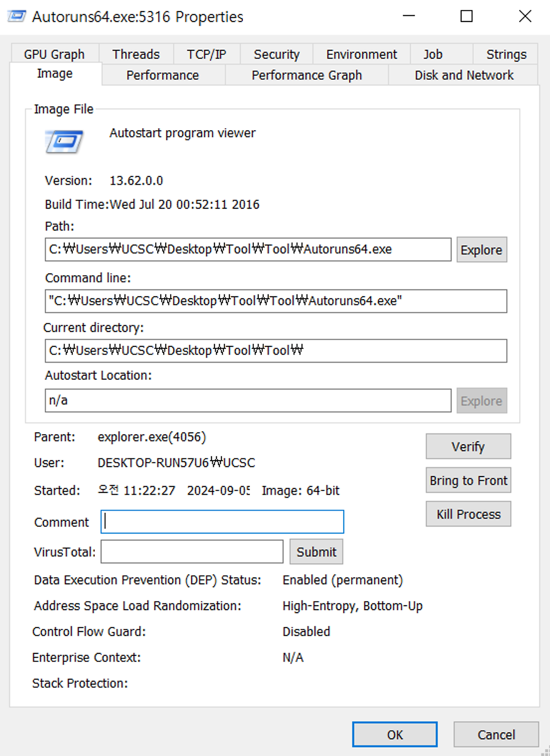
Task: Click the Enterprise Context N/A value
Action: click(293, 657)
